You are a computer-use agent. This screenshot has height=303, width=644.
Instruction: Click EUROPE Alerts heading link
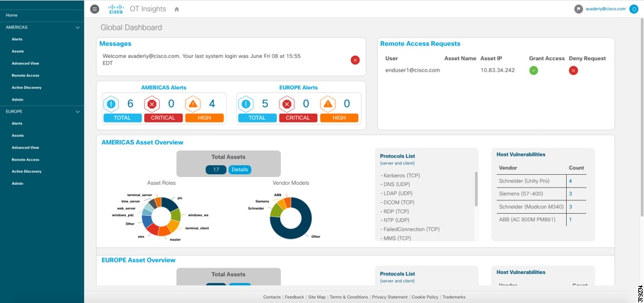[298, 88]
